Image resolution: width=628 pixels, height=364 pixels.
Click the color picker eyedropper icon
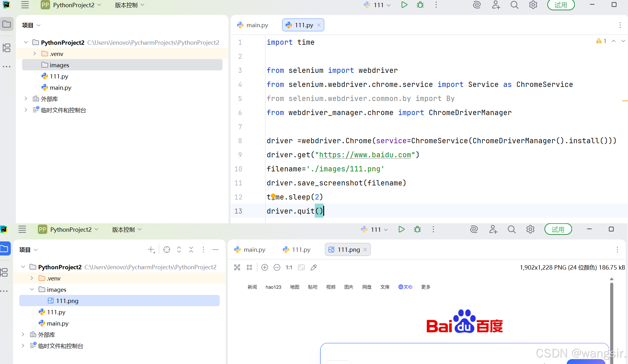[x=314, y=267]
